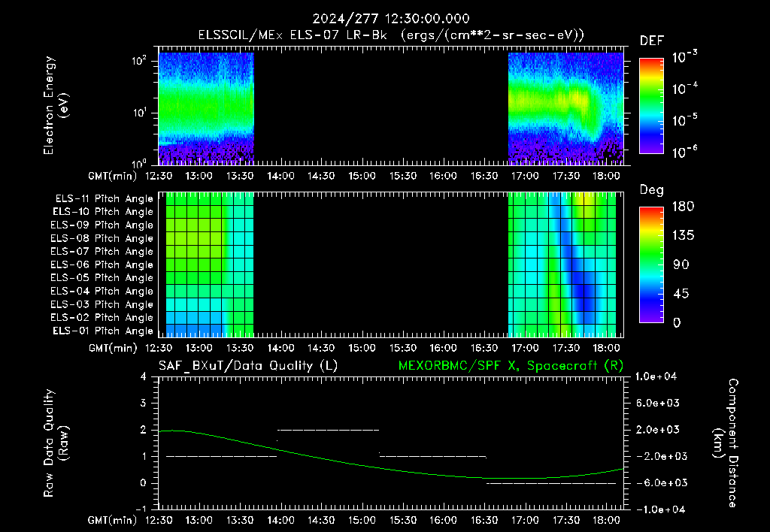Click the Deg legend title
This screenshot has height=532, width=770.
(x=652, y=190)
